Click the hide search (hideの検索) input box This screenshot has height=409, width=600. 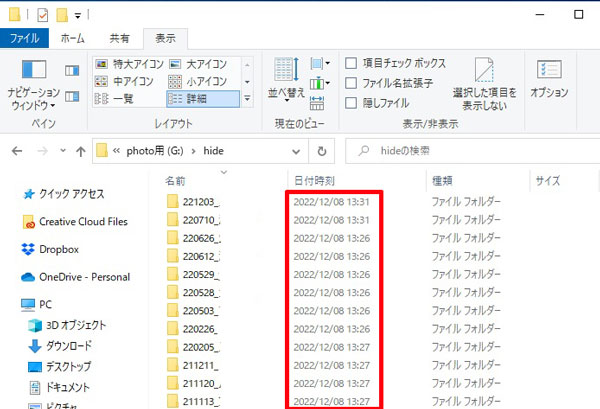point(470,150)
